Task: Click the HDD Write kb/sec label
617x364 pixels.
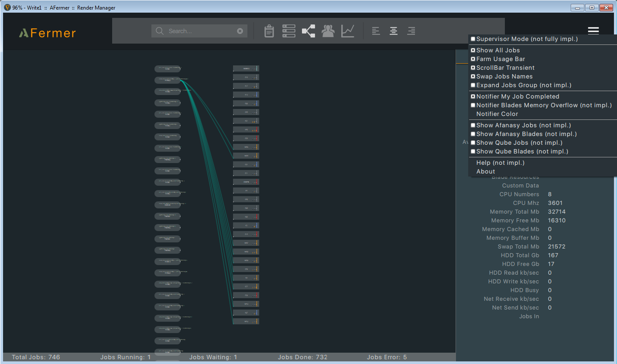Action: click(x=514, y=282)
